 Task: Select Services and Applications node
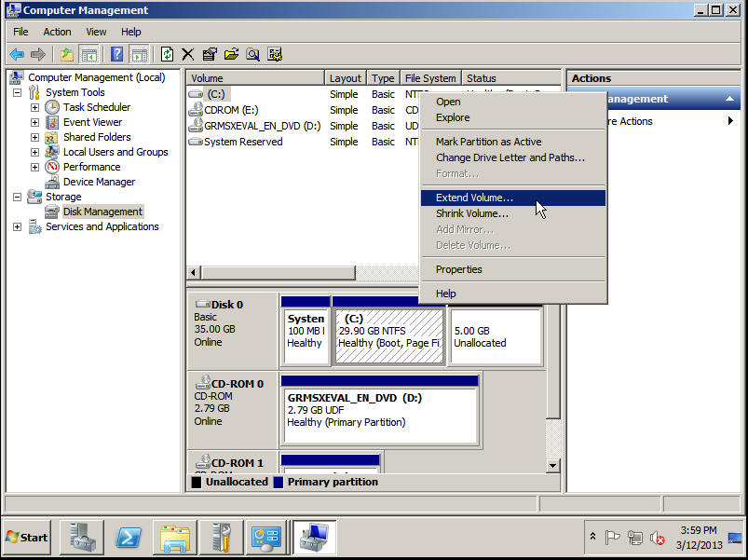pyautogui.click(x=102, y=226)
